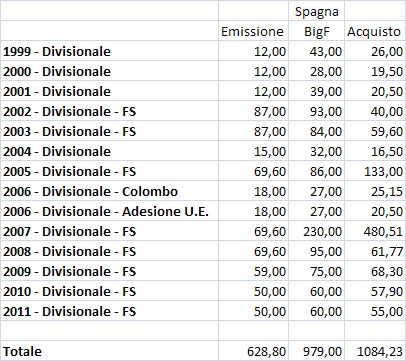Select the 2011 - Divisionale - FS cell
Screen dimensions: 406x361
(110, 311)
